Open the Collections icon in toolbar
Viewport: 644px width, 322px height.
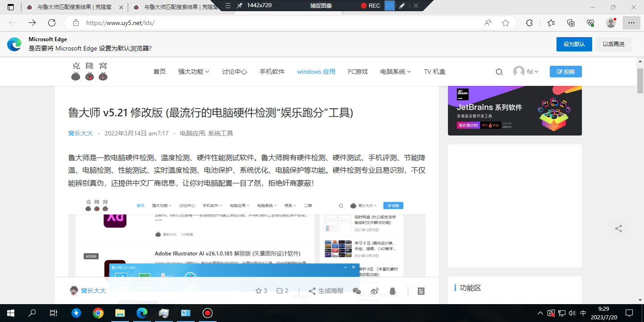tap(571, 23)
